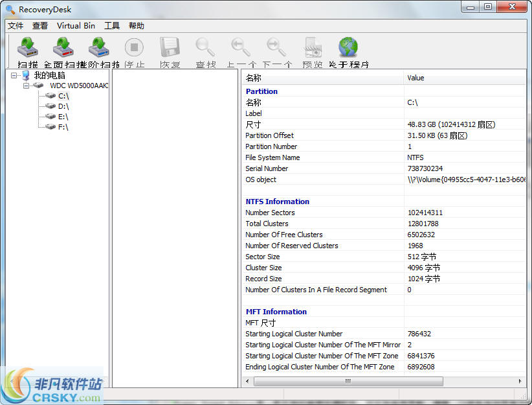Go to previous item with 上一个
This screenshot has width=532, height=405.
240,47
